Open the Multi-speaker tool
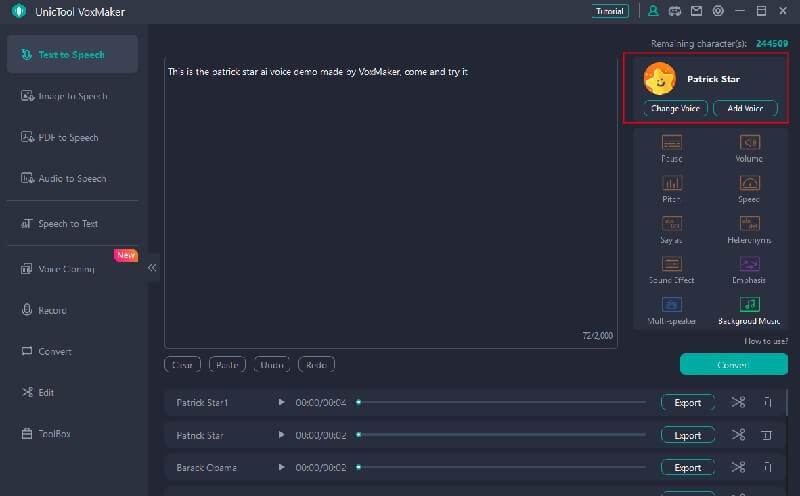The height and width of the screenshot is (496, 800). [672, 305]
